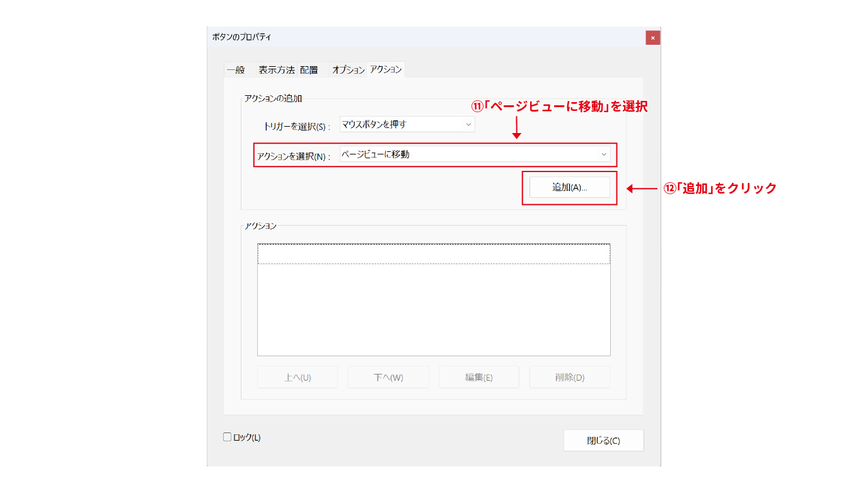Select the 配置 tab

coord(309,70)
